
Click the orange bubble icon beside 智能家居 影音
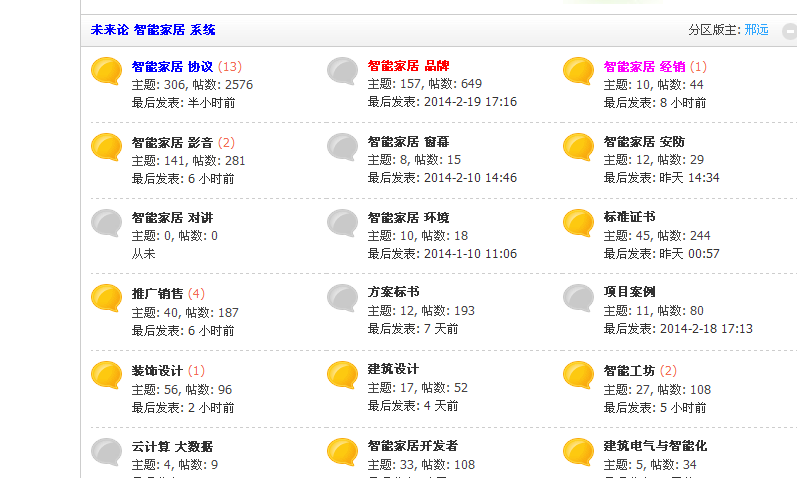107,147
